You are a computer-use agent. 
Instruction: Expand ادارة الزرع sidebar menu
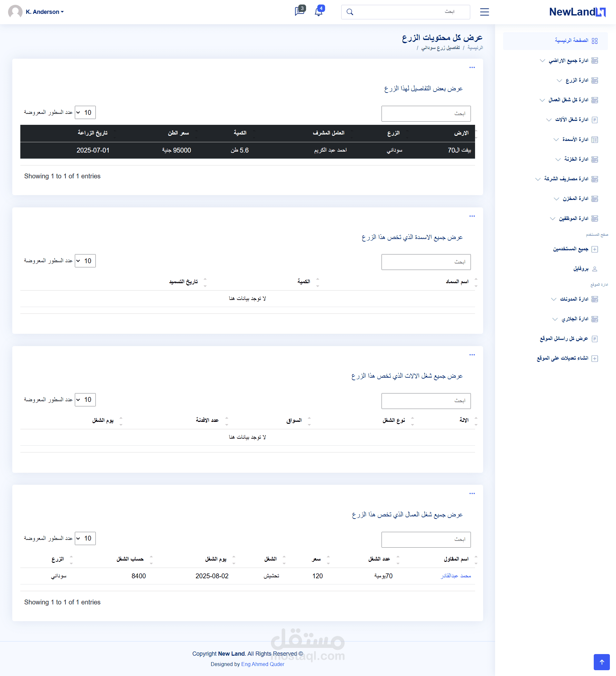(x=577, y=80)
